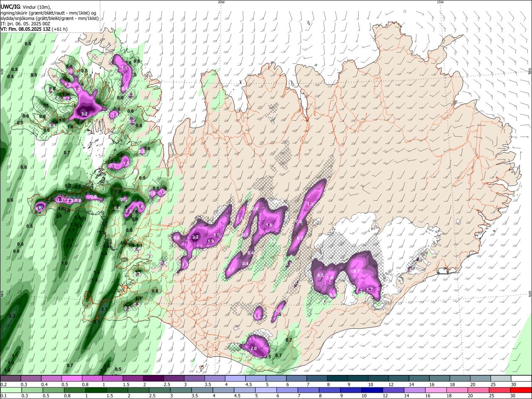Click the '4.5' label under top legend row
This screenshot has width=532, height=399.
pyautogui.click(x=249, y=384)
